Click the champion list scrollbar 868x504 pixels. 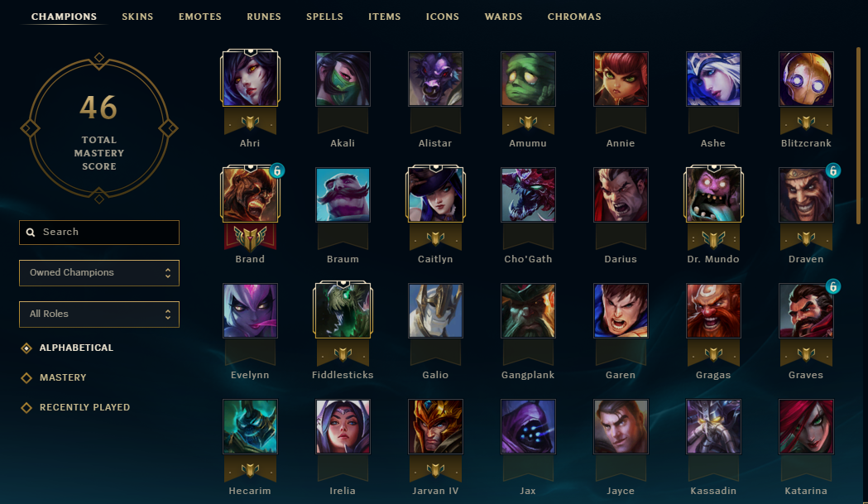(859, 136)
